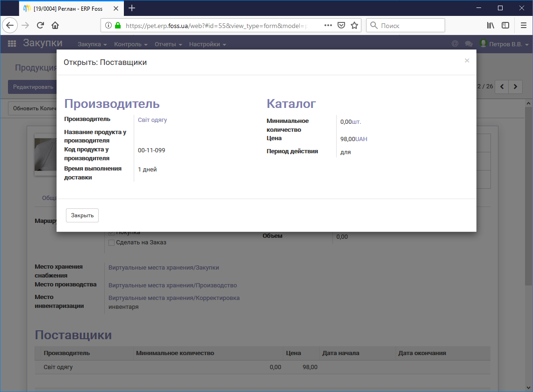This screenshot has width=533, height=392.
Task: Click the @ mentions icon
Action: coord(455,43)
